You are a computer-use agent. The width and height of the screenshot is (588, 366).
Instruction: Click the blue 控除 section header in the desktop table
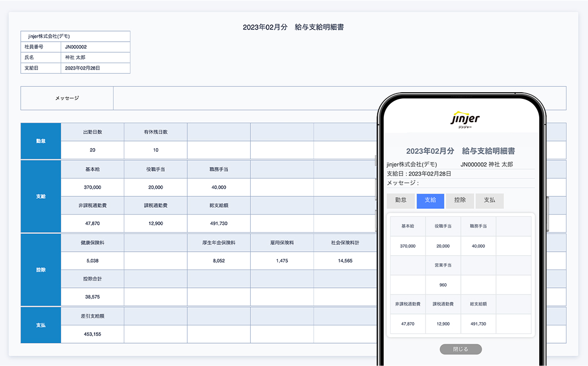coord(40,269)
